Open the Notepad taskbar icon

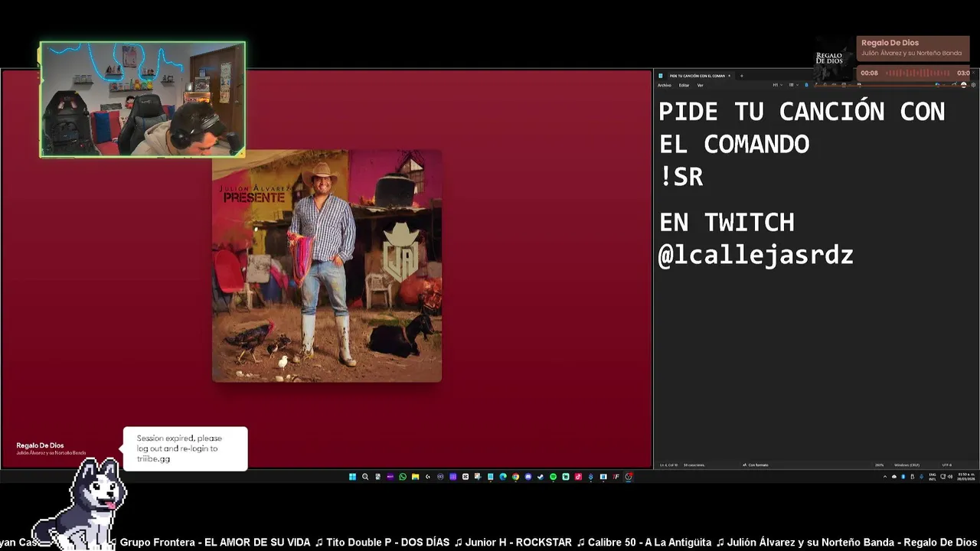(x=490, y=477)
